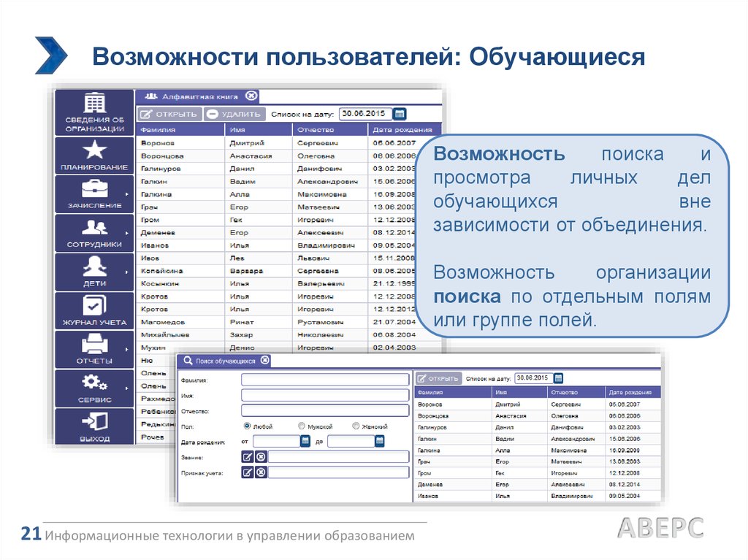Expand the Зачисление submenu arrow

click(129, 194)
